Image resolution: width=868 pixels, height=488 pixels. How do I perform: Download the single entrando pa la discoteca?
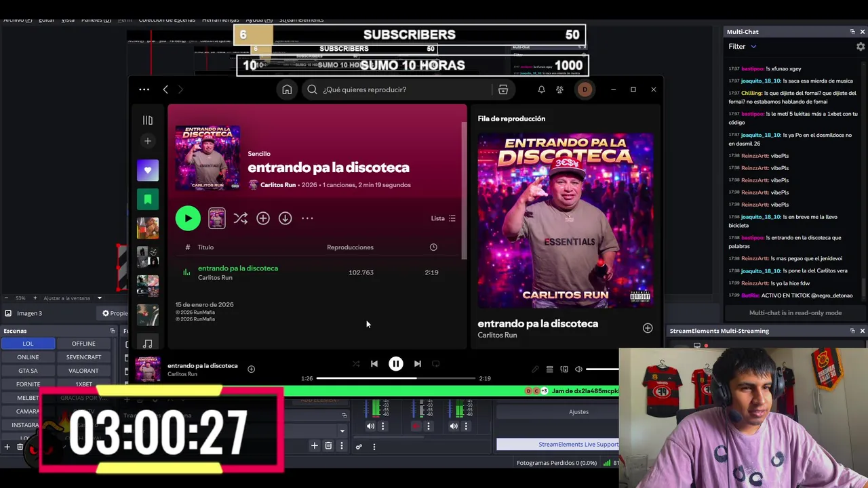coord(285,218)
